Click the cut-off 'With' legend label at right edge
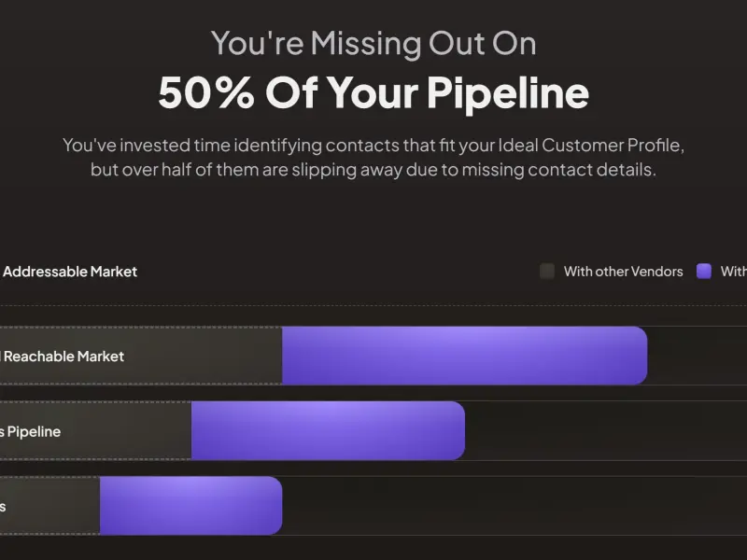The width and height of the screenshot is (747, 560). coord(734,272)
